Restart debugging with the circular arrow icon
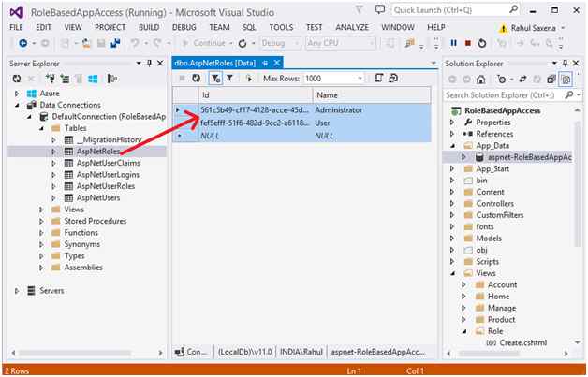 [x=482, y=43]
